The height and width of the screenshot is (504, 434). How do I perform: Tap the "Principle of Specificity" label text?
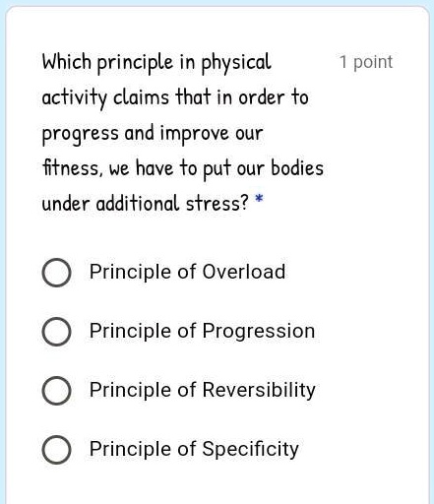pyautogui.click(x=194, y=449)
